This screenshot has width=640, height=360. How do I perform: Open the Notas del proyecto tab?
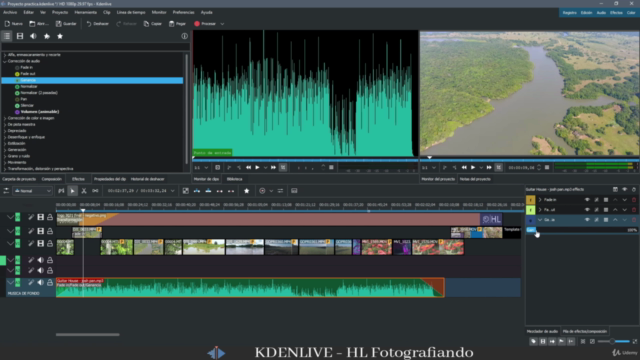point(475,179)
